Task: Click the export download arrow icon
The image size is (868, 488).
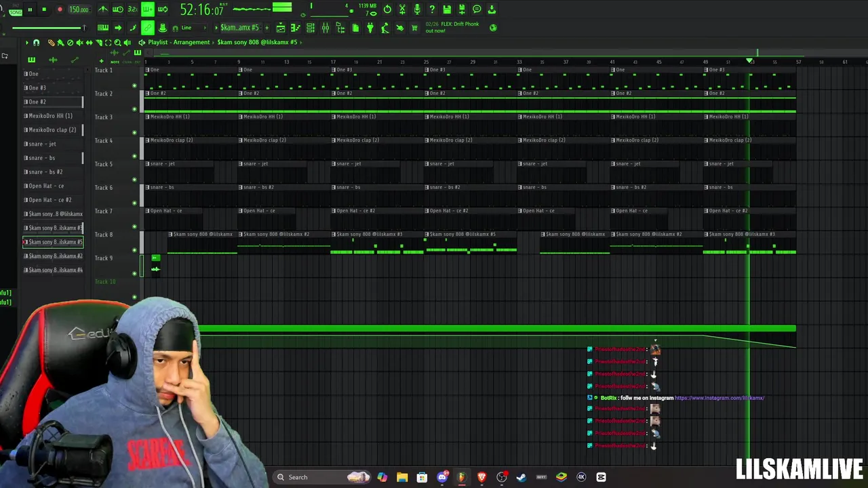Action: (492, 9)
